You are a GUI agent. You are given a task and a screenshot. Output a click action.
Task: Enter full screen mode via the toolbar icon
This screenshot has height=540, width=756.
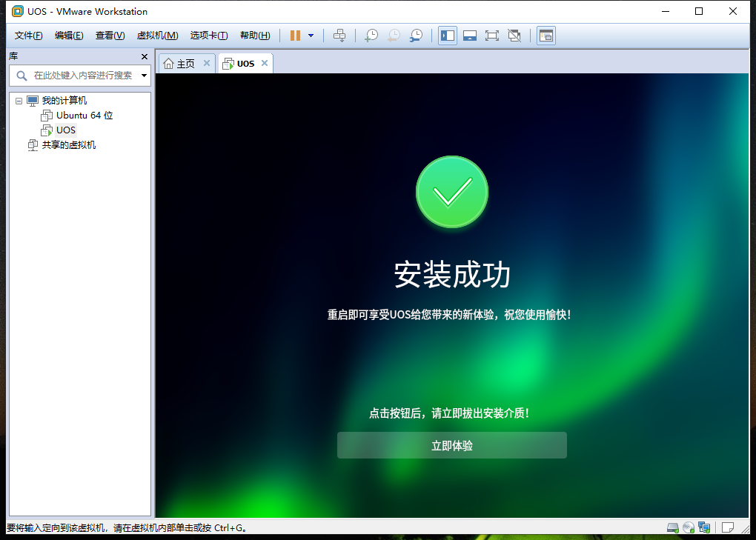[x=492, y=35]
